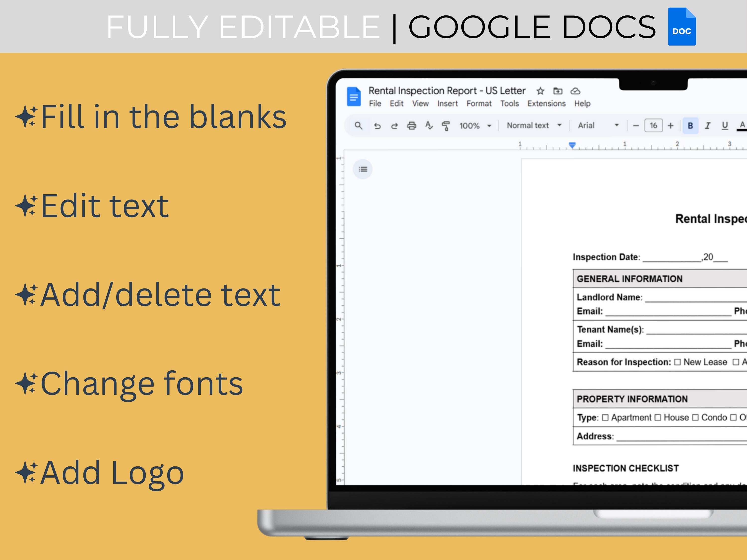The width and height of the screenshot is (747, 560).
Task: Open the Edit menu
Action: [396, 104]
